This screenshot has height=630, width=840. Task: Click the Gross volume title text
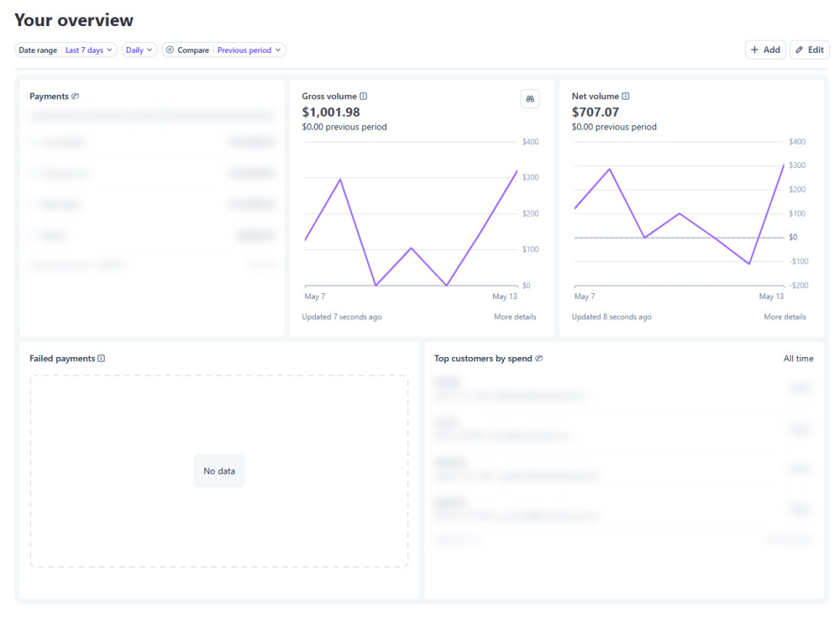pyautogui.click(x=329, y=97)
